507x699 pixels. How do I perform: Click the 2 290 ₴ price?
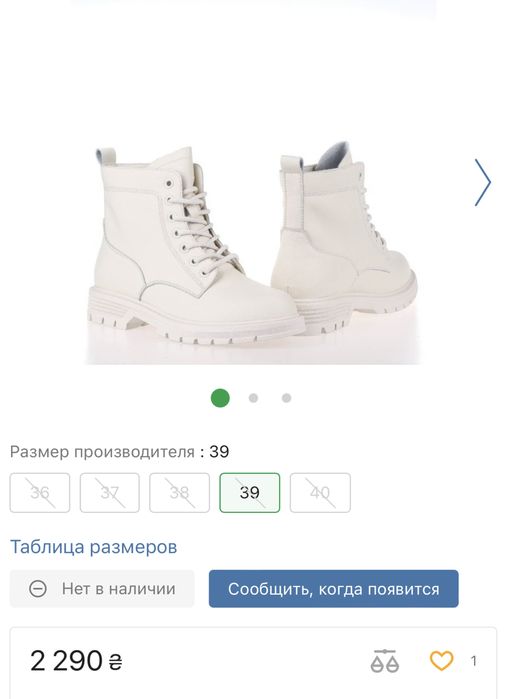click(76, 661)
